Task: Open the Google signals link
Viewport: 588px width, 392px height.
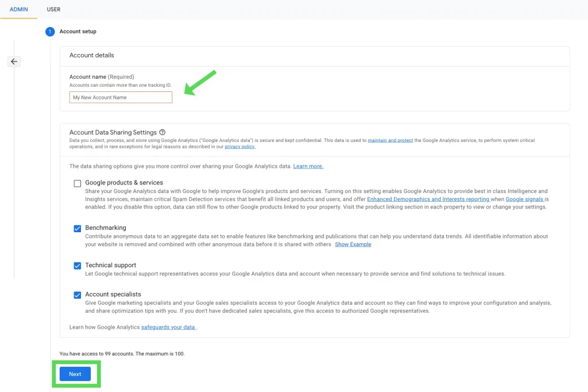Action: point(525,199)
